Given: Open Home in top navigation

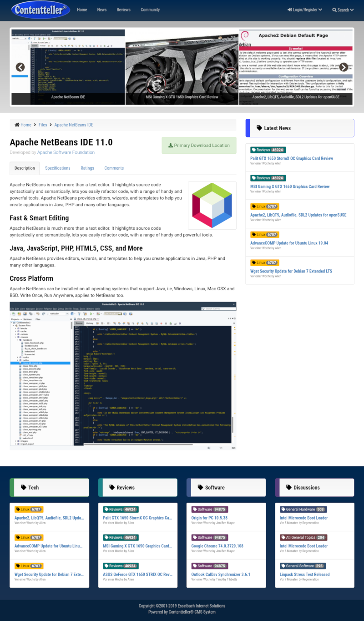Looking at the screenshot, I should [x=82, y=10].
